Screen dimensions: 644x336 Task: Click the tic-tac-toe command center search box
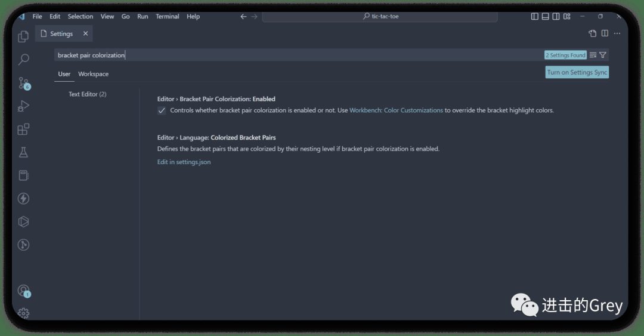(380, 17)
